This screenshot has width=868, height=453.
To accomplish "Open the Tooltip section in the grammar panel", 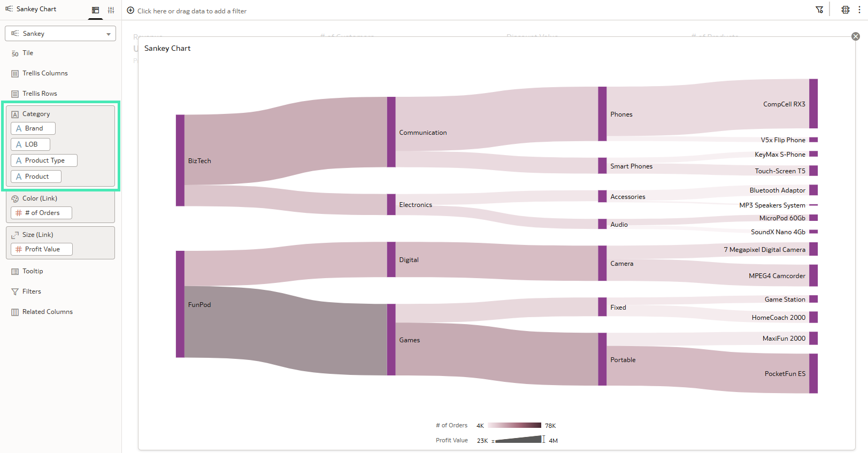I will 16,271.
